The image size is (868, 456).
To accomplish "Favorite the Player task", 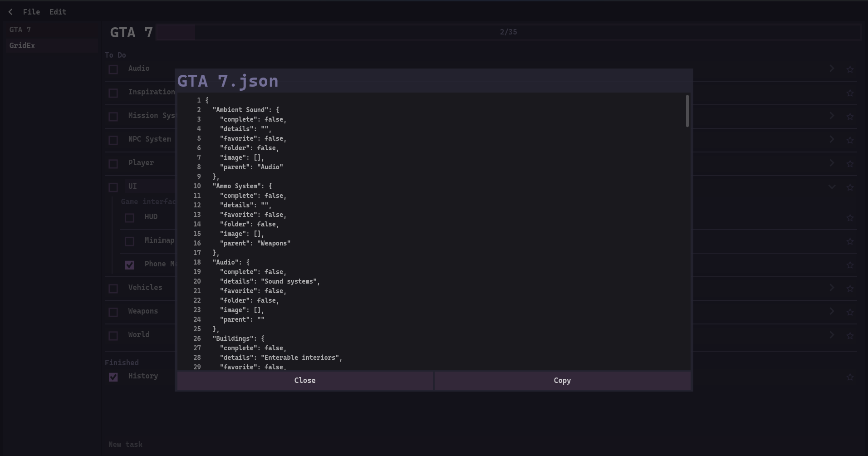I will pos(850,164).
